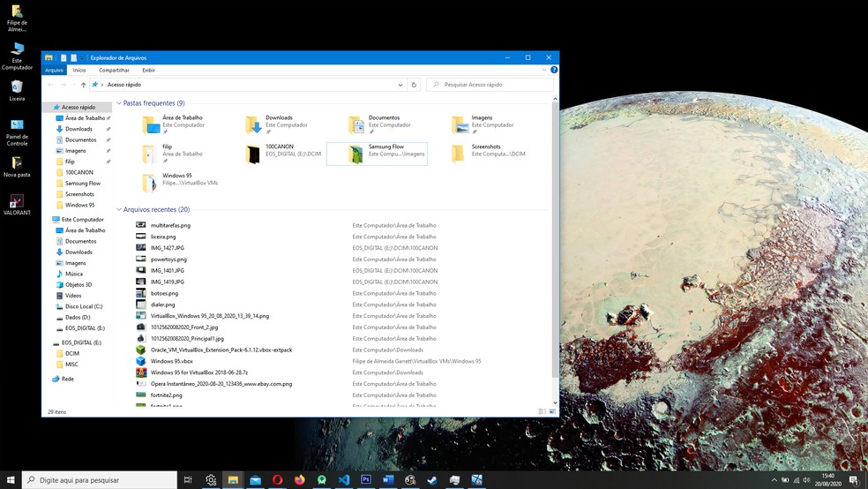Refresh the Acesso rápido view

(x=414, y=85)
